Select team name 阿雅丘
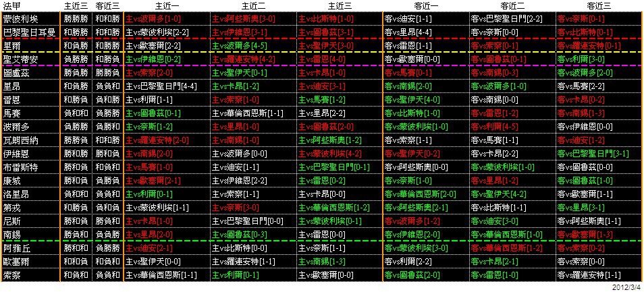Viewport: 644px width, 292px height. [15, 249]
